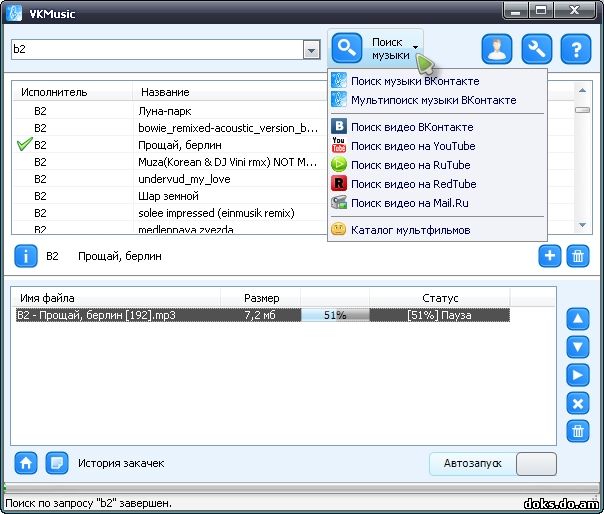This screenshot has width=604, height=514.
Task: Open the user account profile icon
Action: coord(497,49)
